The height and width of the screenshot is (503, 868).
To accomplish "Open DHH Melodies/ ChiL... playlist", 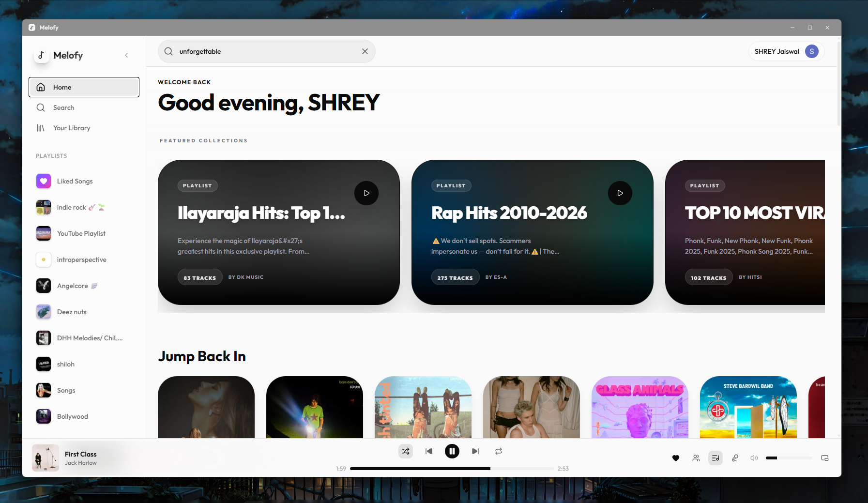I will click(x=84, y=338).
